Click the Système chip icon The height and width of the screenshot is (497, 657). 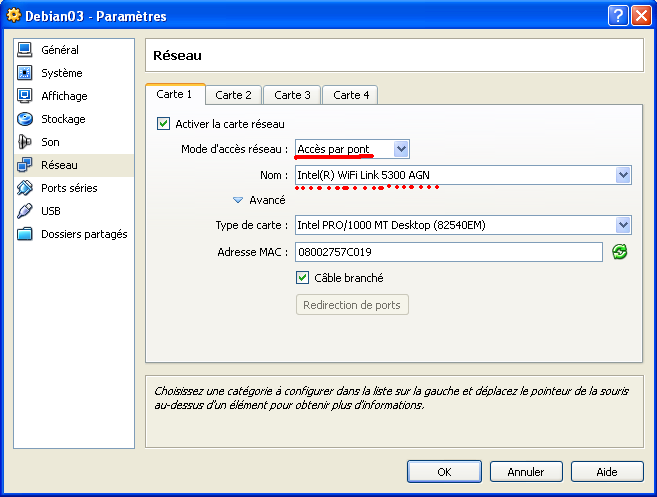click(x=24, y=73)
